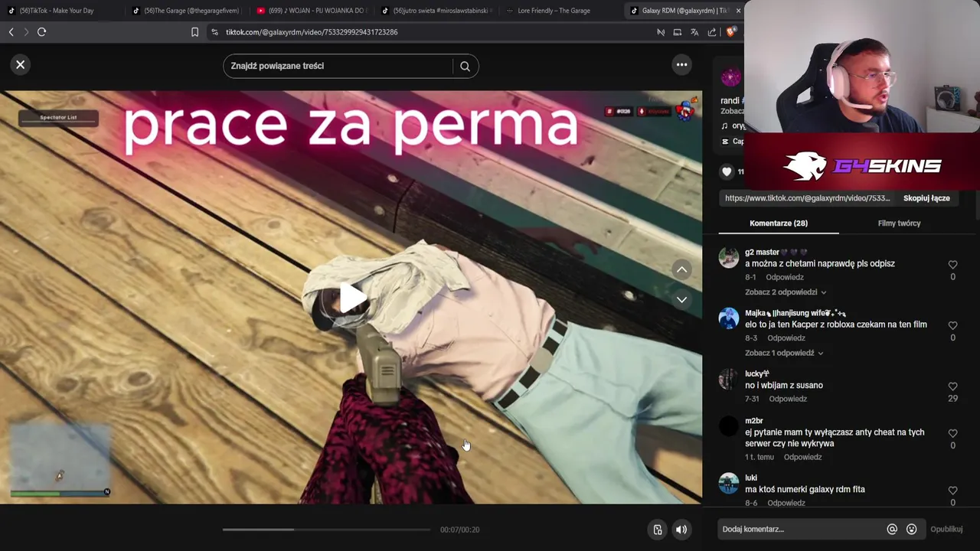Like m2br's comment about anty cheat

point(952,433)
